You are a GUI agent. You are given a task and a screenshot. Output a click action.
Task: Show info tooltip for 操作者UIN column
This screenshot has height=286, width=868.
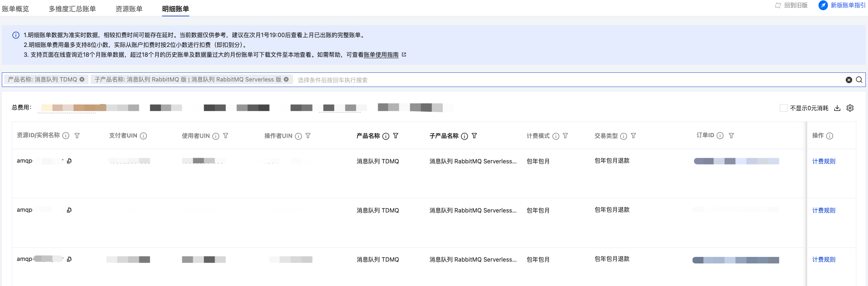click(x=299, y=136)
